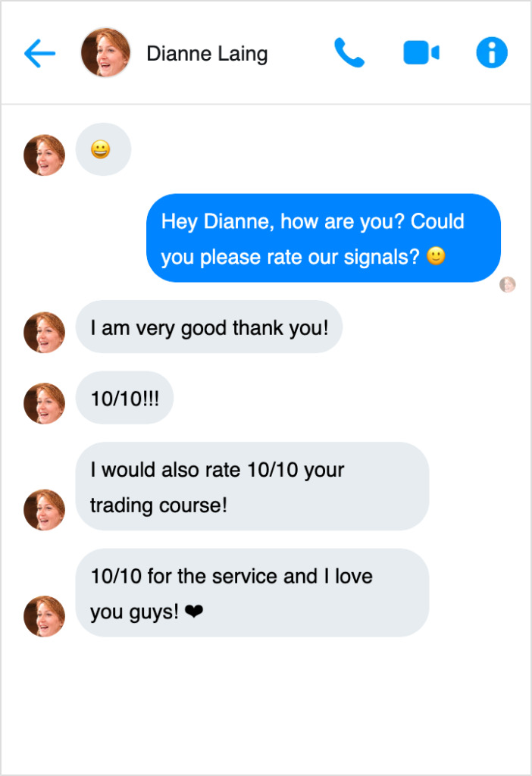Start a voice call with Dianne
This screenshot has width=532, height=776.
pyautogui.click(x=349, y=53)
